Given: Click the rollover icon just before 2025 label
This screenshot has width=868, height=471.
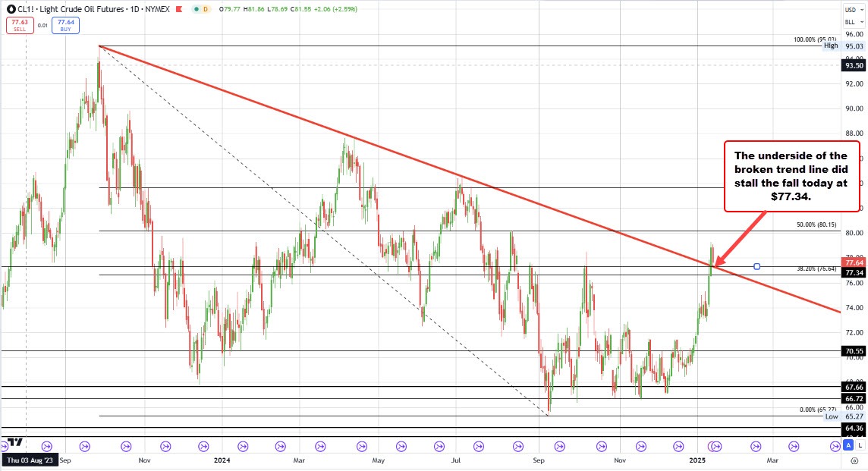Looking at the screenshot, I should click(x=678, y=446).
